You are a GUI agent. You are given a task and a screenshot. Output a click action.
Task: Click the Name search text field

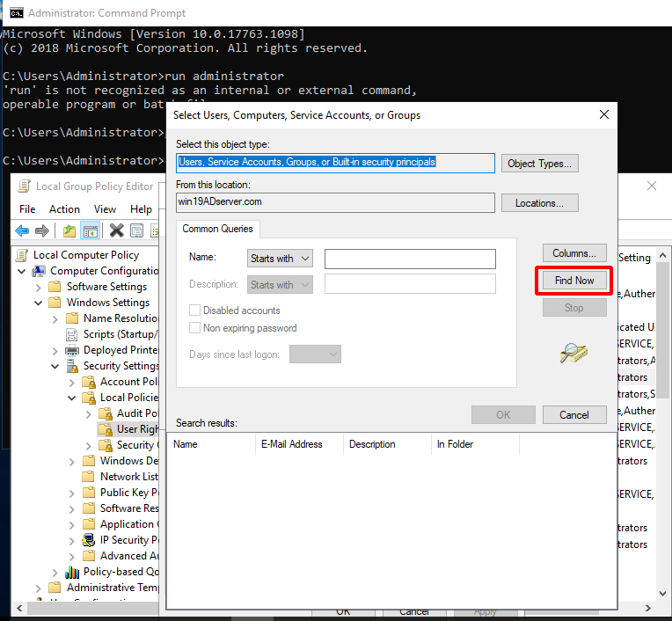click(x=410, y=259)
